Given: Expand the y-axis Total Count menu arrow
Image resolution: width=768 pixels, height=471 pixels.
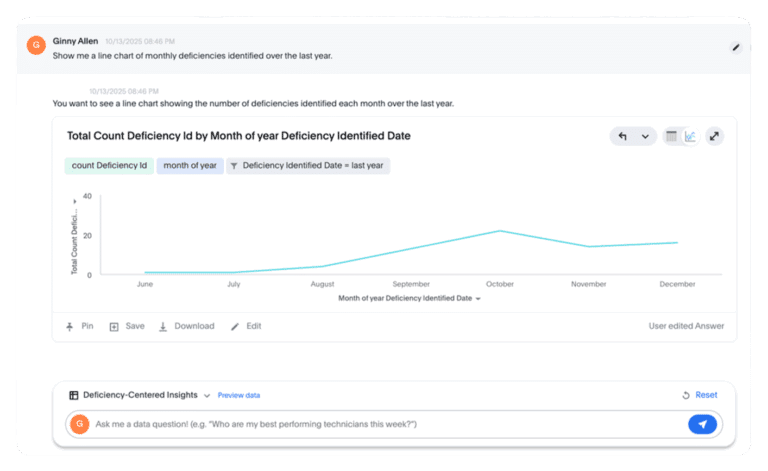Looking at the screenshot, I should pos(75,201).
